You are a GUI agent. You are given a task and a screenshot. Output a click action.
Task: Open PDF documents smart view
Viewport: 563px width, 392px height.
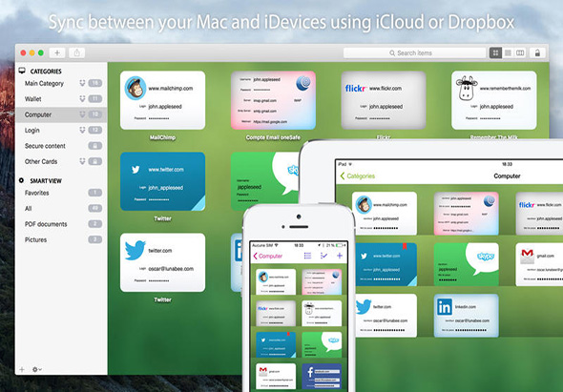point(61,224)
